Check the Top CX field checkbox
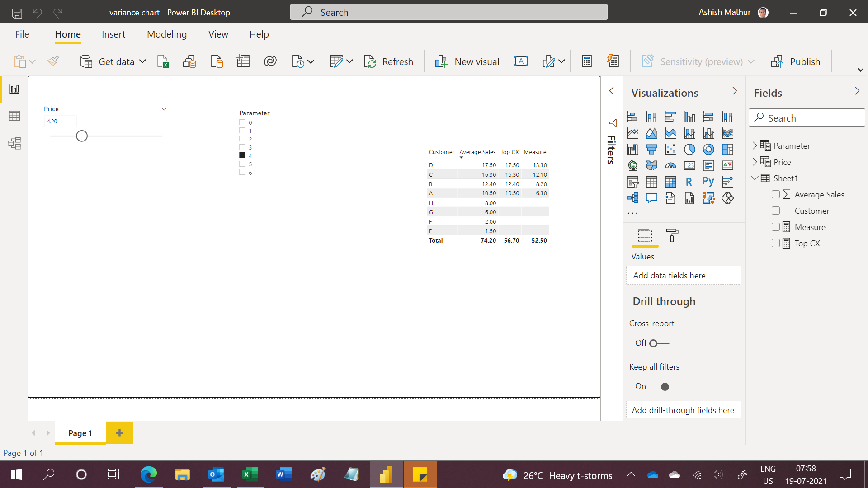 pos(776,243)
